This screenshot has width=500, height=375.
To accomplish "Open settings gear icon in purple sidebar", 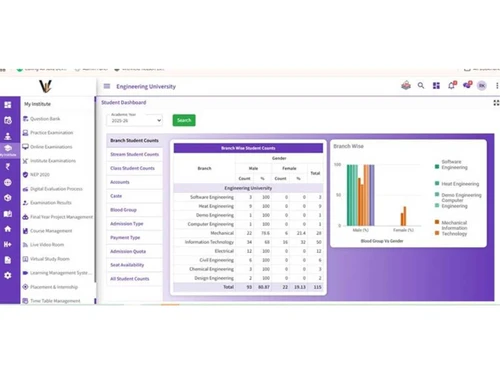I will [x=8, y=275].
